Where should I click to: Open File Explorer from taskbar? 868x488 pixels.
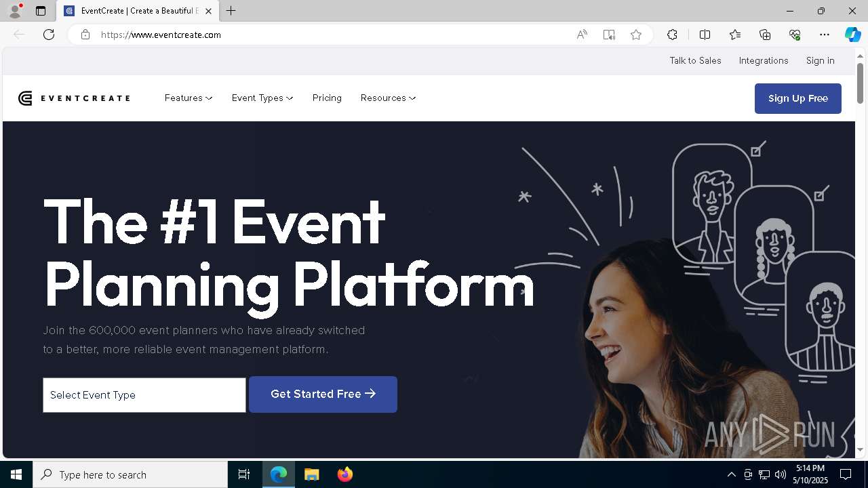(x=312, y=474)
